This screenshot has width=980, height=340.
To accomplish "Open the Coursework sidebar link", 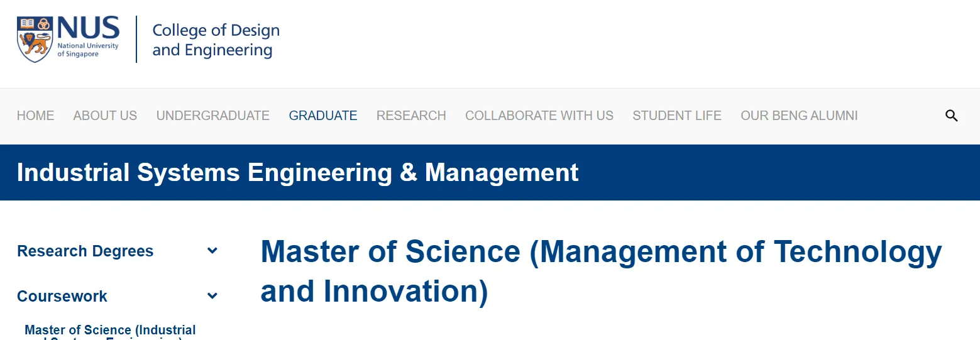I will tap(62, 296).
